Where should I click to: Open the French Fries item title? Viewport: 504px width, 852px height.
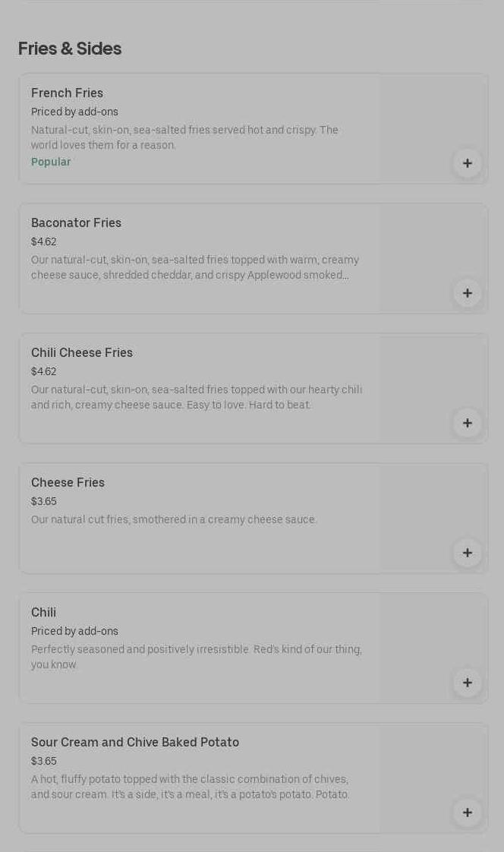pyautogui.click(x=67, y=93)
